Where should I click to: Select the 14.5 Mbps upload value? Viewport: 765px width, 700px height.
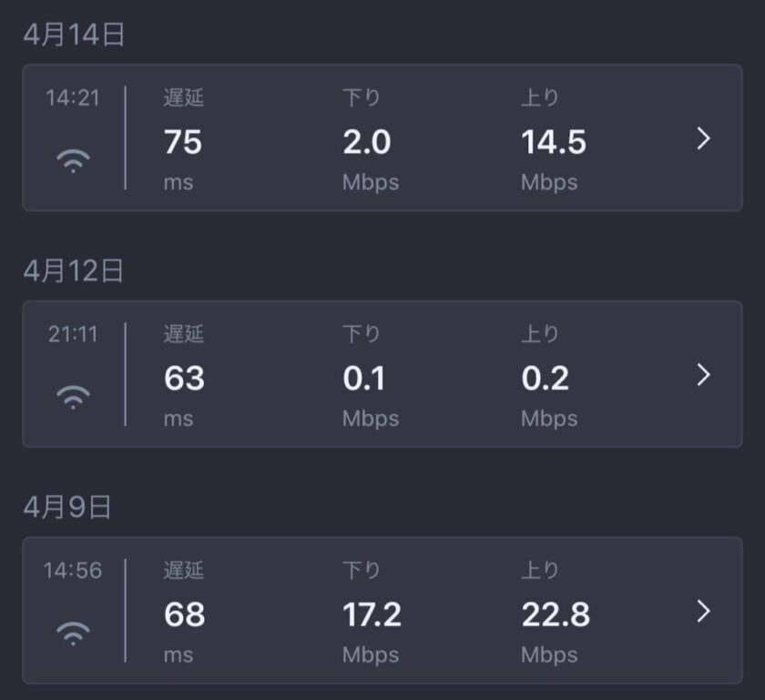tap(554, 142)
